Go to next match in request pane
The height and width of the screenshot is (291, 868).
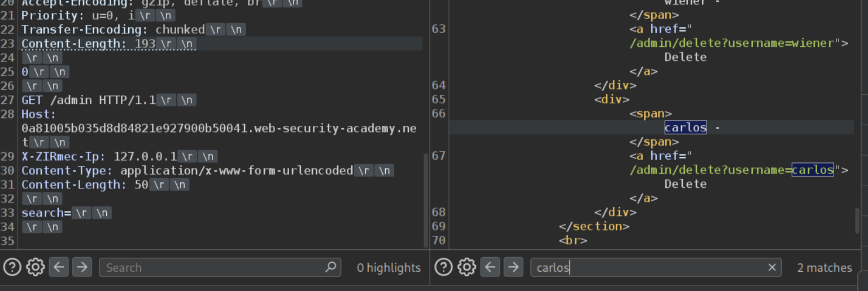(82, 267)
